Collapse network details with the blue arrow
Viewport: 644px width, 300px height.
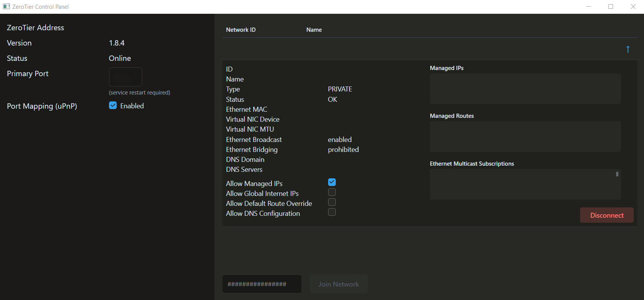[628, 49]
